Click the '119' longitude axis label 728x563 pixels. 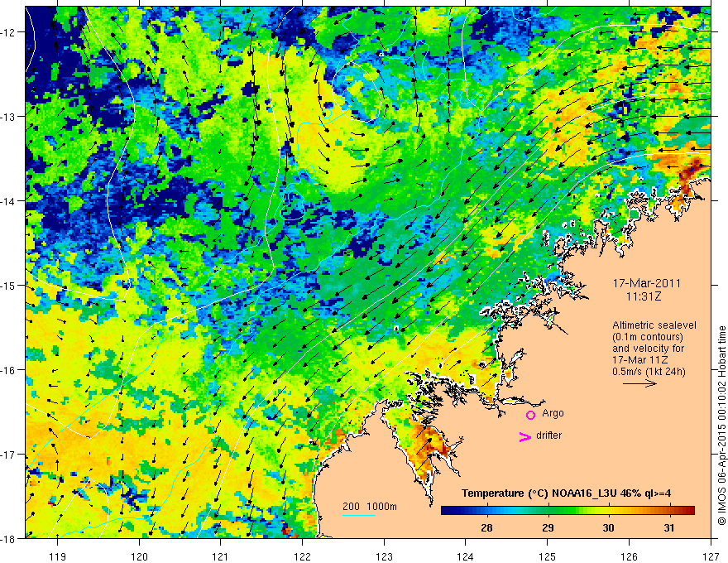tap(58, 556)
